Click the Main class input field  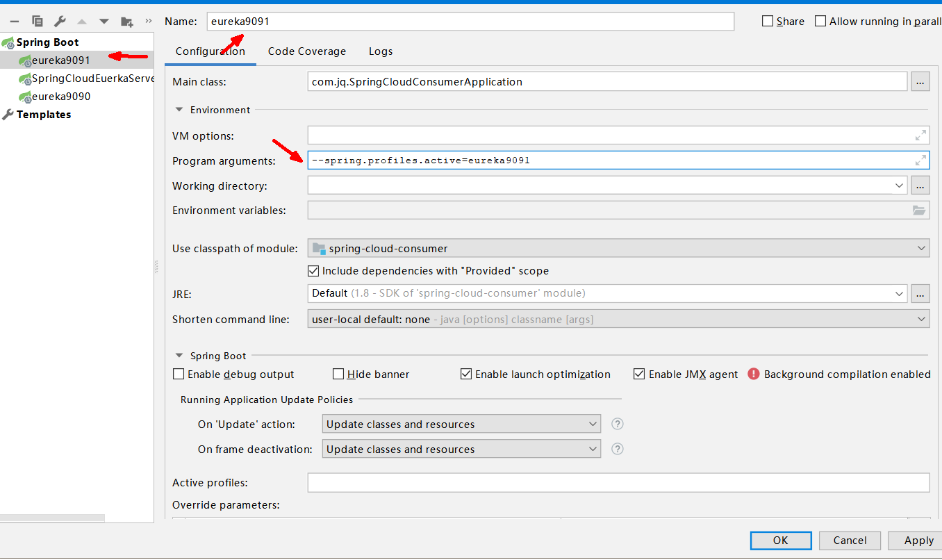608,81
